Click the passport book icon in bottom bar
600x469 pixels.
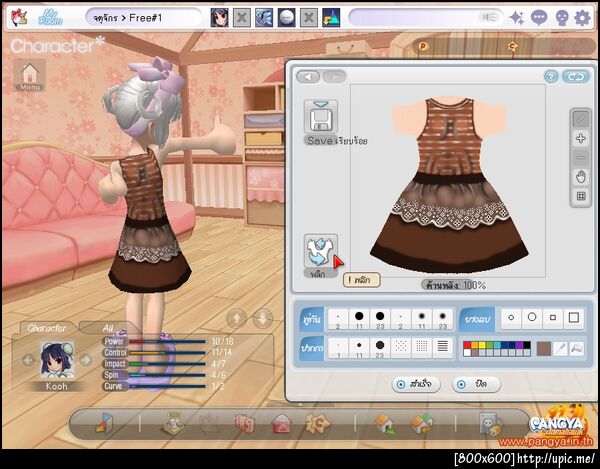pyautogui.click(x=245, y=424)
